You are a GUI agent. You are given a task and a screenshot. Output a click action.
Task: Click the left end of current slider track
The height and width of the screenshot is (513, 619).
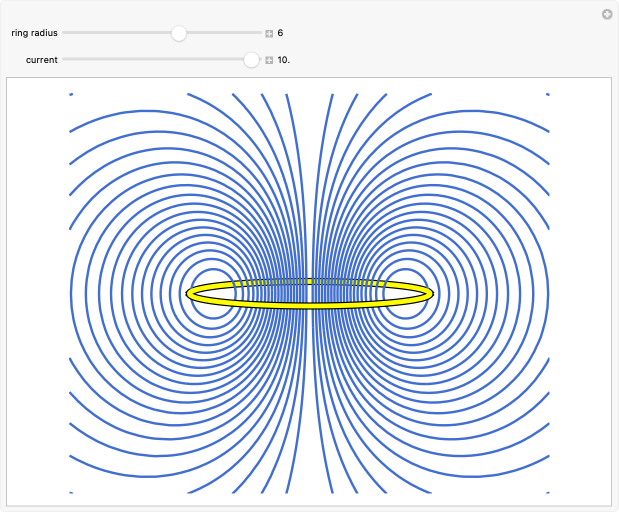click(x=65, y=60)
